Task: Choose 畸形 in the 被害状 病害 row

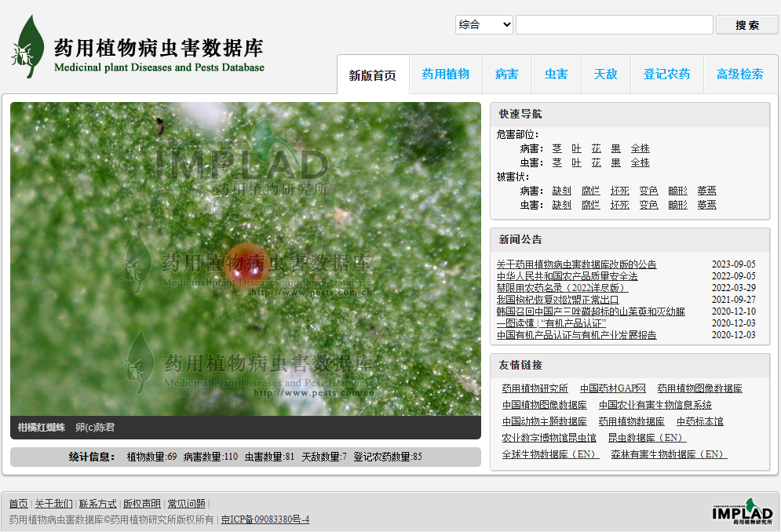Action: [678, 191]
